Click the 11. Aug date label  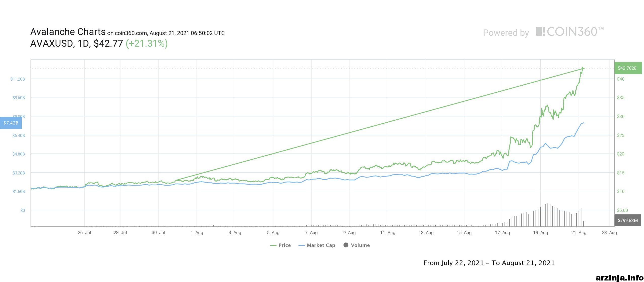(x=388, y=233)
